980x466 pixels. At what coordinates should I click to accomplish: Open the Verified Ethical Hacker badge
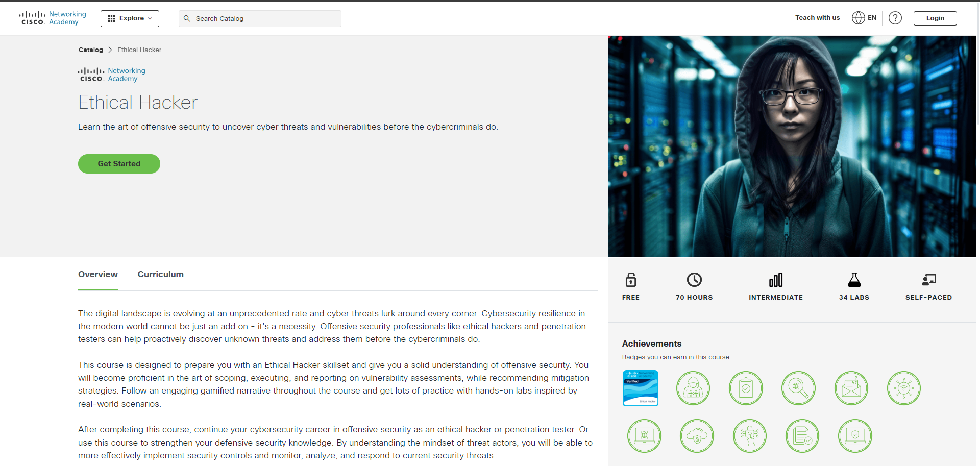pos(641,388)
